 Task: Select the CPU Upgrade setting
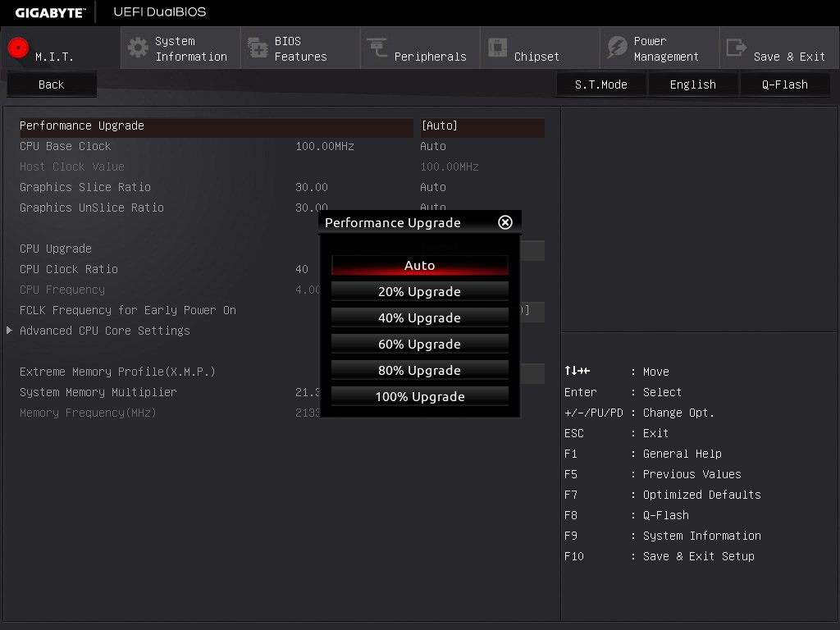[x=56, y=249]
